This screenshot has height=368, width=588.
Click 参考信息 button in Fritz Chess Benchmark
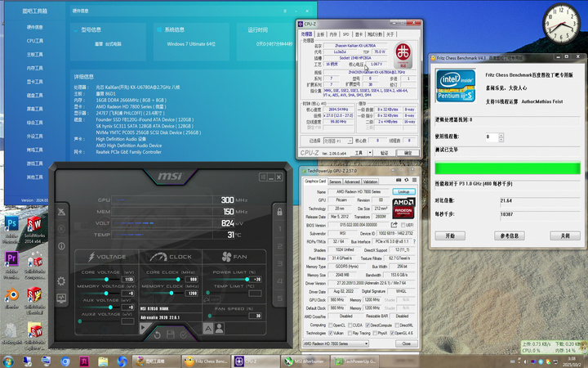510,236
